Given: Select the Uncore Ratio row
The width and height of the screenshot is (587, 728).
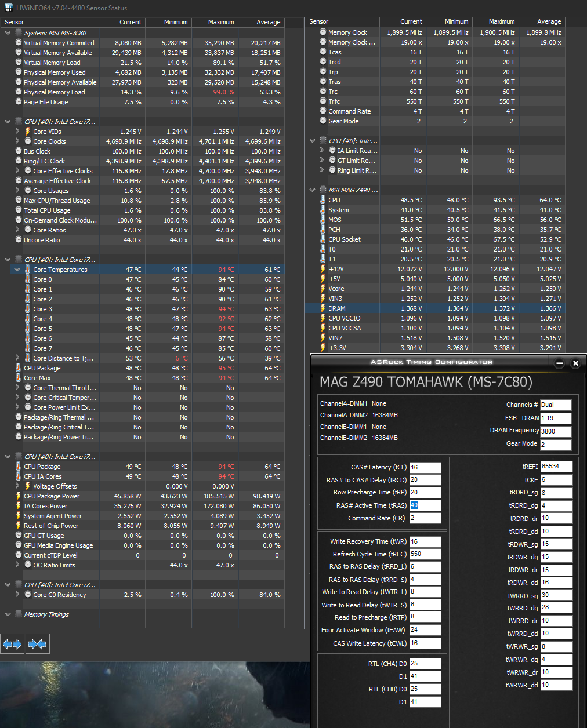Looking at the screenshot, I should point(143,240).
